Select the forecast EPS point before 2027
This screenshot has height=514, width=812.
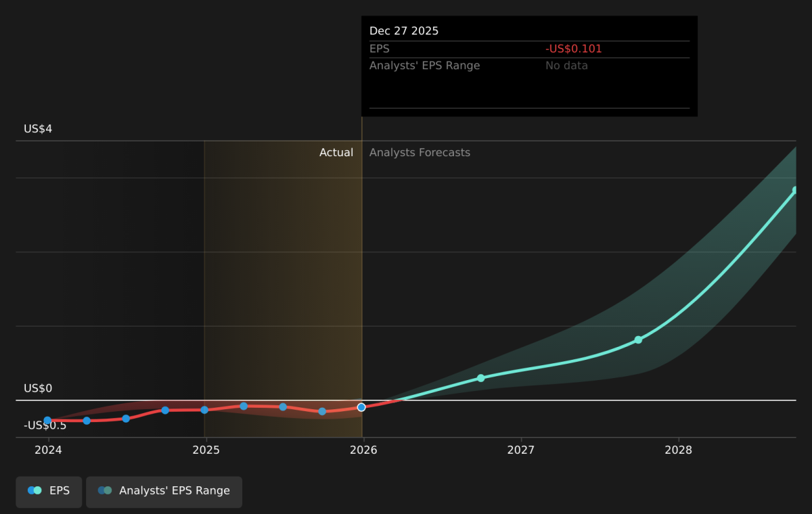pos(480,378)
